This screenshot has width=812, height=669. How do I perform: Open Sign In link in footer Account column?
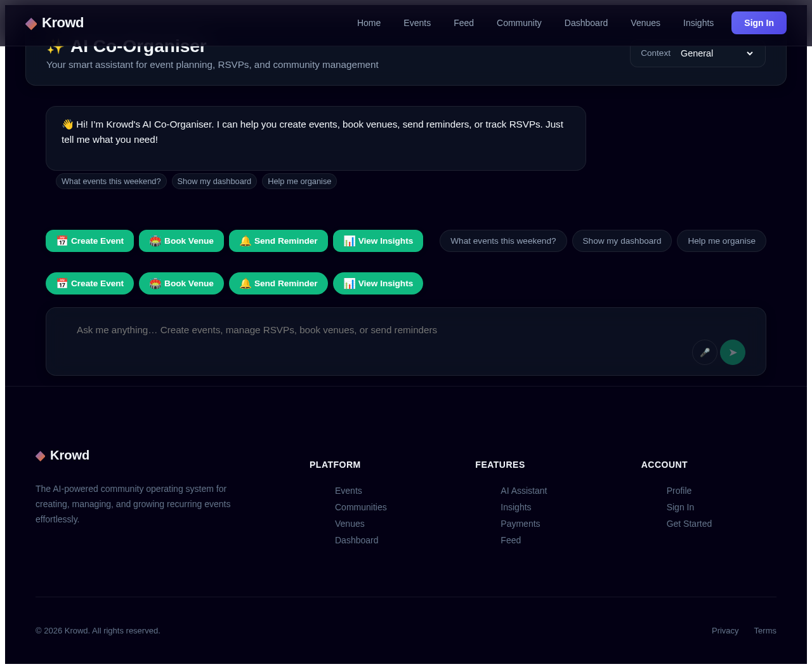(680, 507)
